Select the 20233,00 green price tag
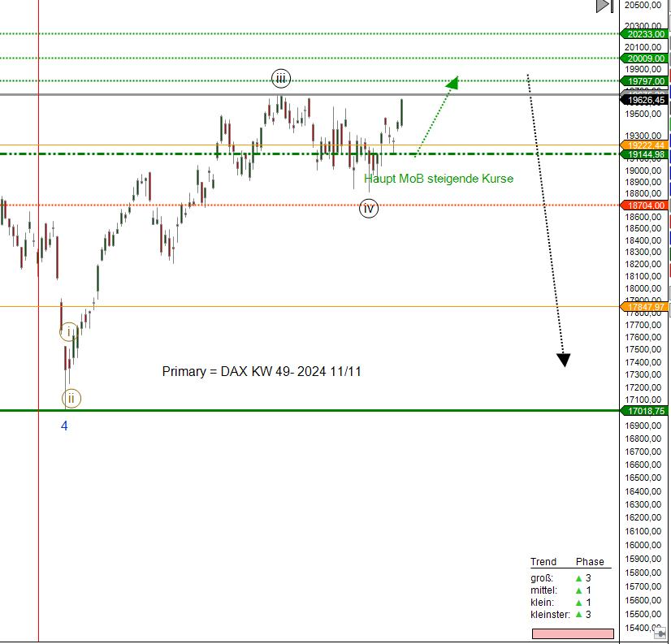Viewport: 671px width, 644px height. tap(645, 34)
